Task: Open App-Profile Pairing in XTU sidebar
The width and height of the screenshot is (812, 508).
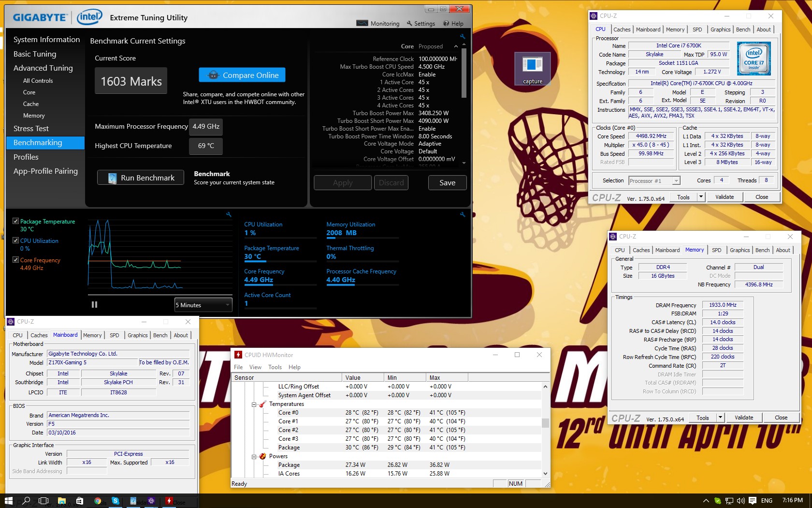Action: (x=45, y=171)
